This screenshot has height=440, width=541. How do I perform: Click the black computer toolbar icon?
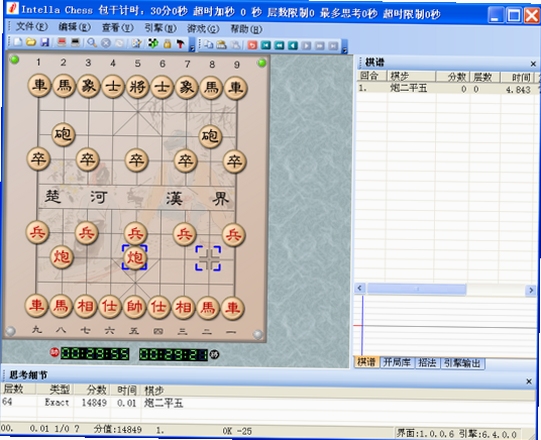(x=75, y=43)
